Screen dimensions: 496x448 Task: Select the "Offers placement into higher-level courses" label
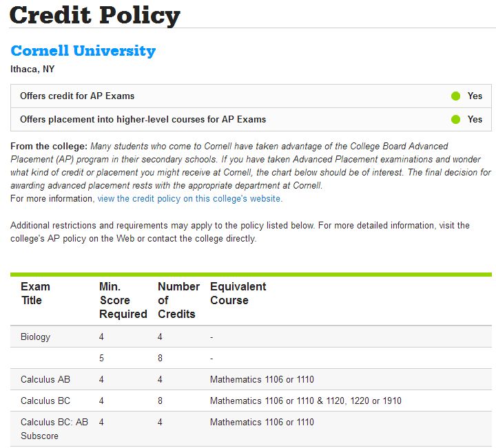point(143,119)
